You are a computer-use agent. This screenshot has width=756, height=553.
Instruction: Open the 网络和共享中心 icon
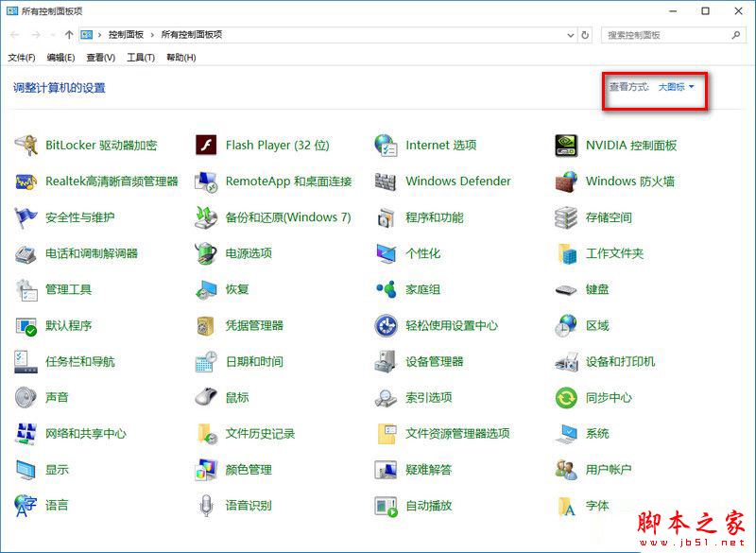click(x=26, y=434)
